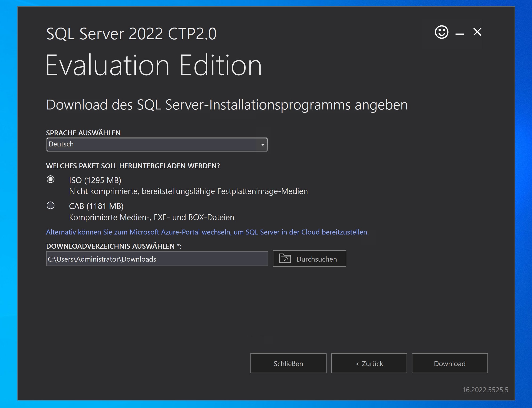Select the CAB (1181 MB) radio button
This screenshot has height=408, width=532.
coord(51,206)
